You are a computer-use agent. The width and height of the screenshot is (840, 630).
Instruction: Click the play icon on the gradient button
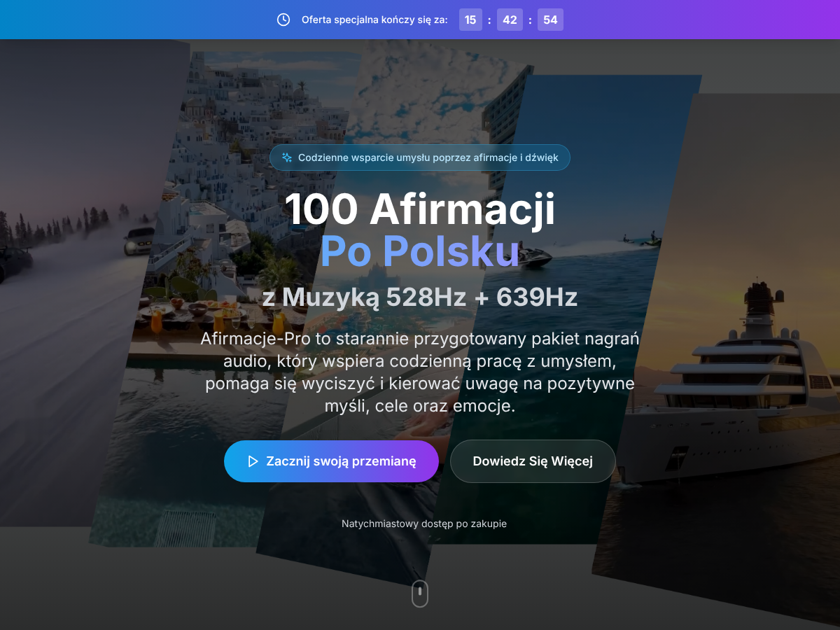click(x=253, y=461)
